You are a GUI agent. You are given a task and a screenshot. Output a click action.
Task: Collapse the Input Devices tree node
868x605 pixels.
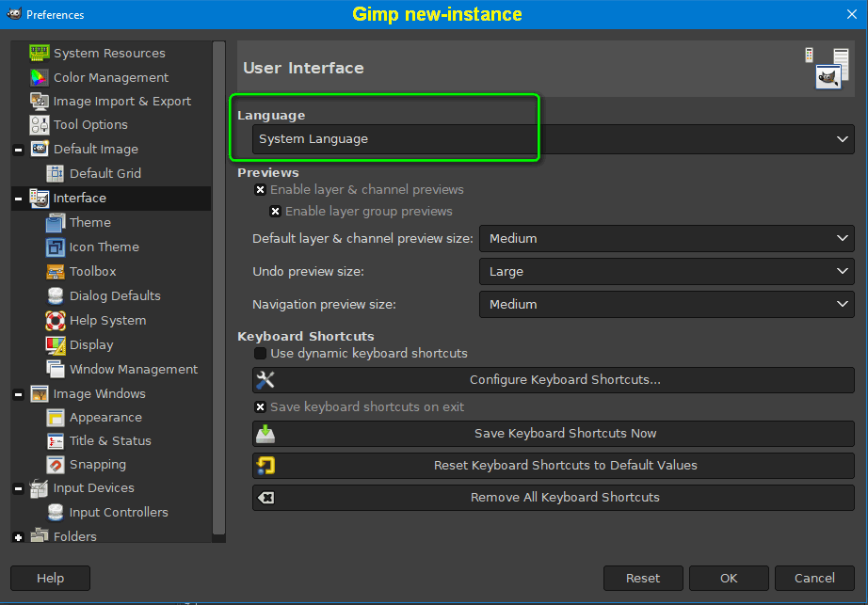coord(18,489)
